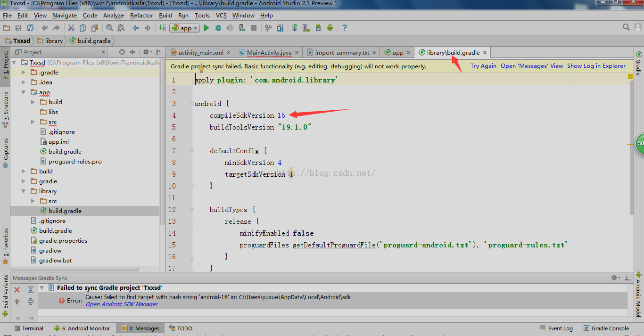This screenshot has height=336, width=644.
Task: Select gradle.properties in the project tree
Action: click(x=63, y=241)
